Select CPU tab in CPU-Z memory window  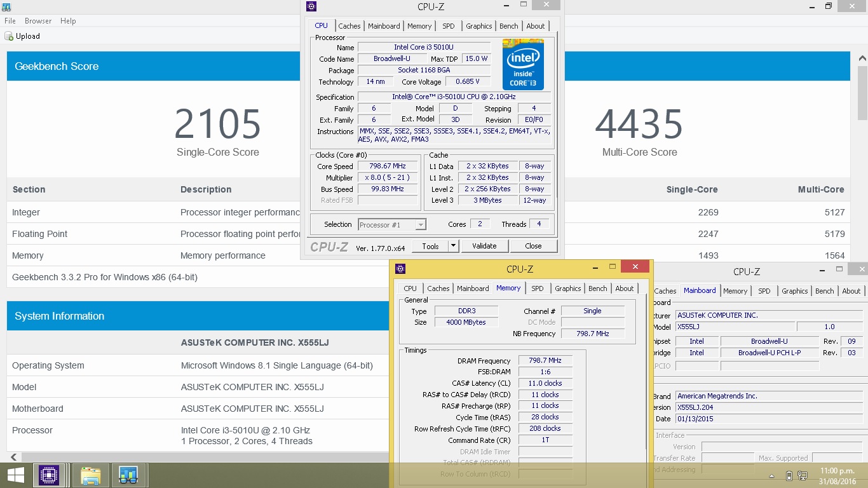click(410, 288)
